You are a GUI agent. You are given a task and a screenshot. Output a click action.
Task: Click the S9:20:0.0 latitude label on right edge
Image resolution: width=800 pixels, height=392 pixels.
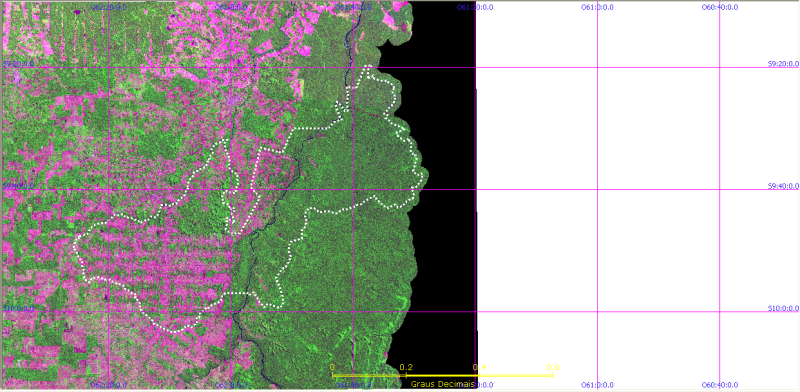[x=783, y=64]
